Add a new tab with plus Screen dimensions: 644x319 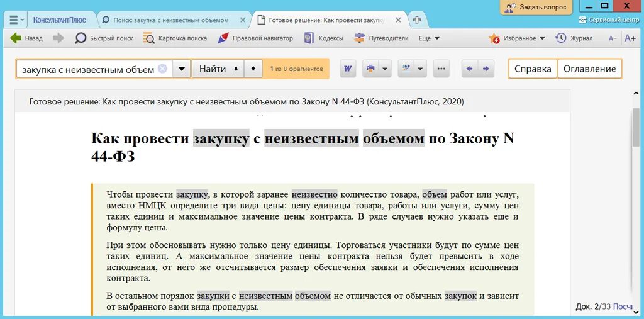pyautogui.click(x=416, y=20)
